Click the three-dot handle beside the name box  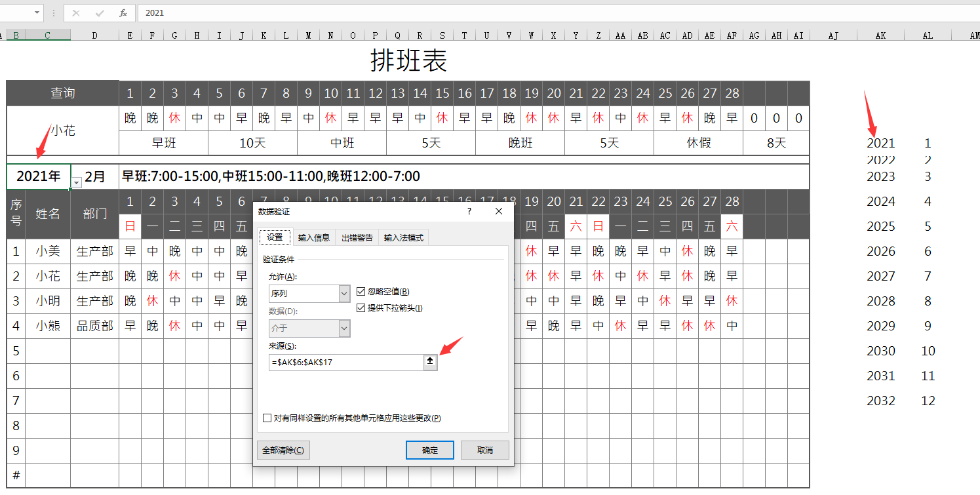53,13
